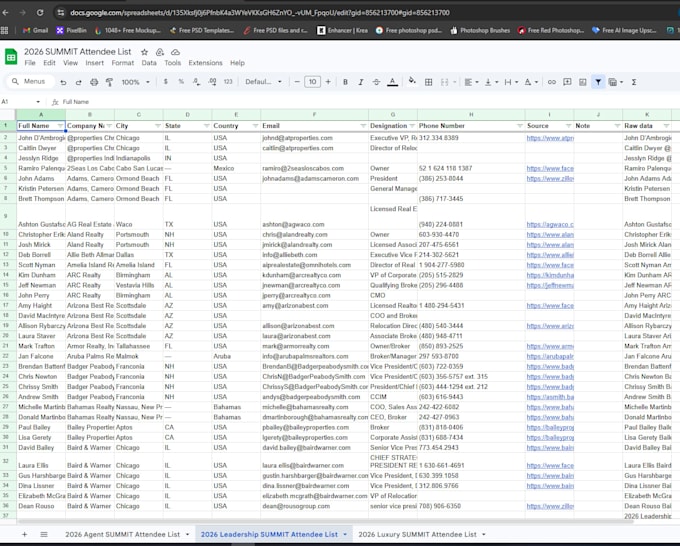Select row 9 header
The image size is (680, 546).
(x=6, y=216)
